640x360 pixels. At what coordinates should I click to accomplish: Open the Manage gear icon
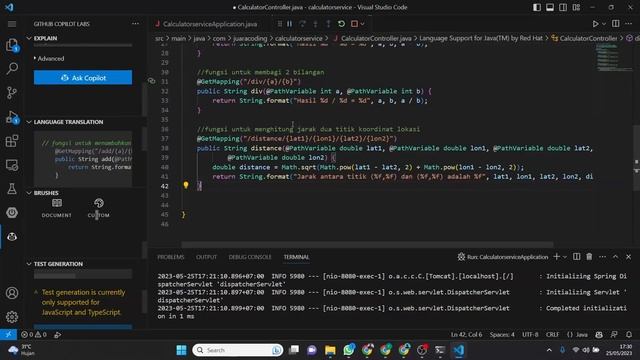(x=12, y=317)
